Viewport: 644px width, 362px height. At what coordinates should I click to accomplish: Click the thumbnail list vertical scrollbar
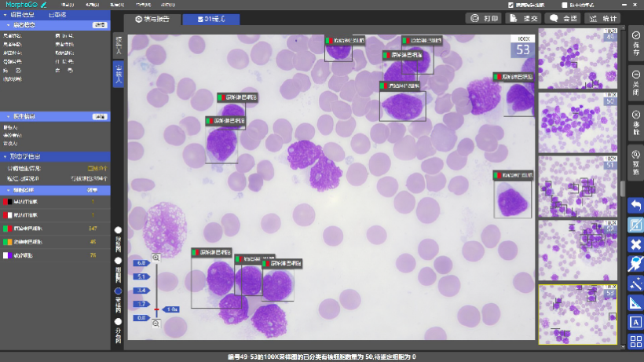(x=623, y=188)
